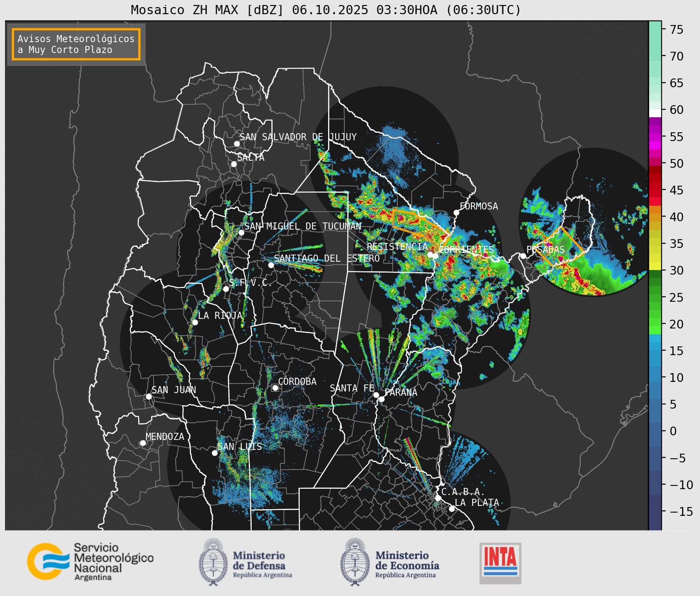
Task: Click the orange warning polygon near Posadas
Action: [561, 247]
